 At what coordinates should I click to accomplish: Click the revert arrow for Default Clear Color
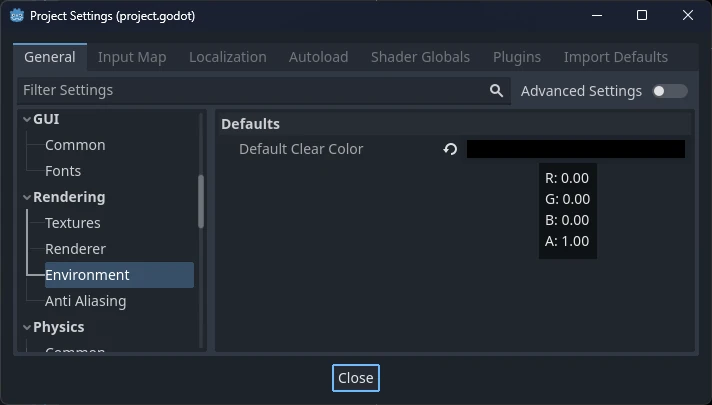450,149
